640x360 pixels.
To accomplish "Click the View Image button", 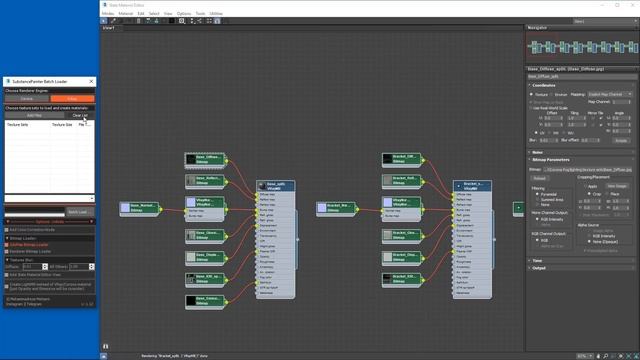I will pos(617,186).
